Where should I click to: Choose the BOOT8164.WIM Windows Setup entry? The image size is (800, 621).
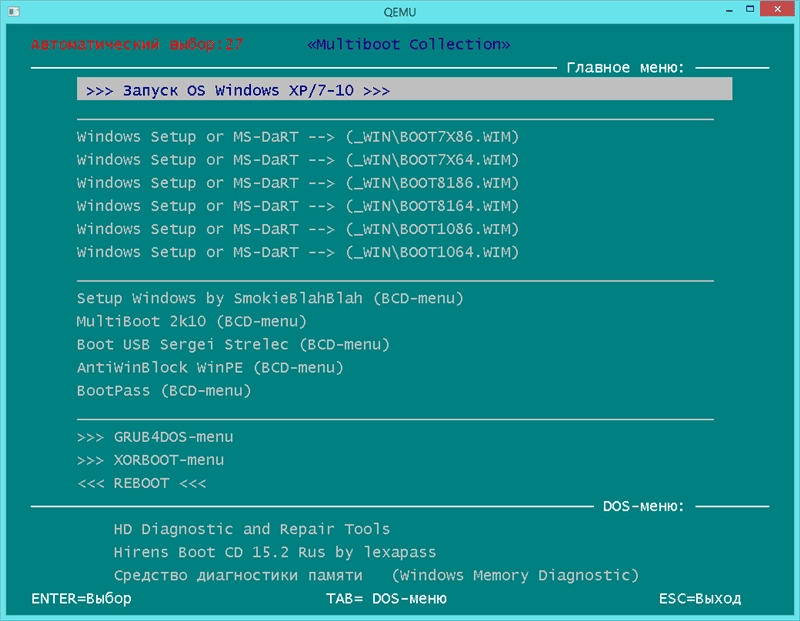click(297, 206)
